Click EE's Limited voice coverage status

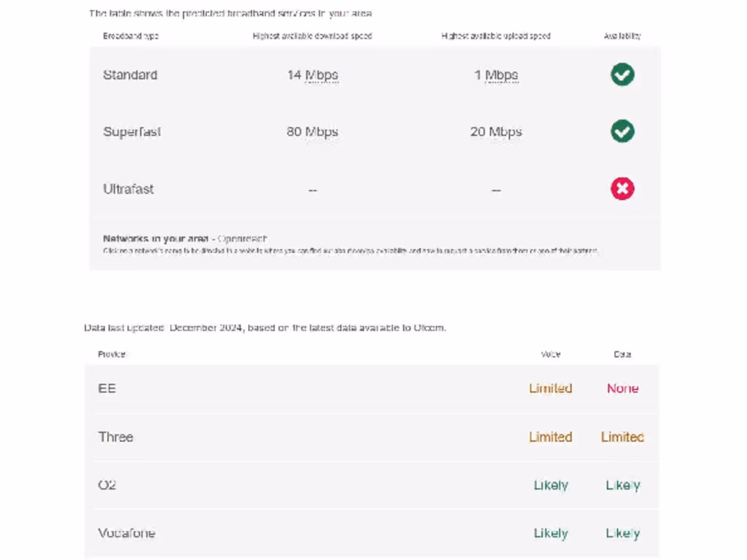550,389
